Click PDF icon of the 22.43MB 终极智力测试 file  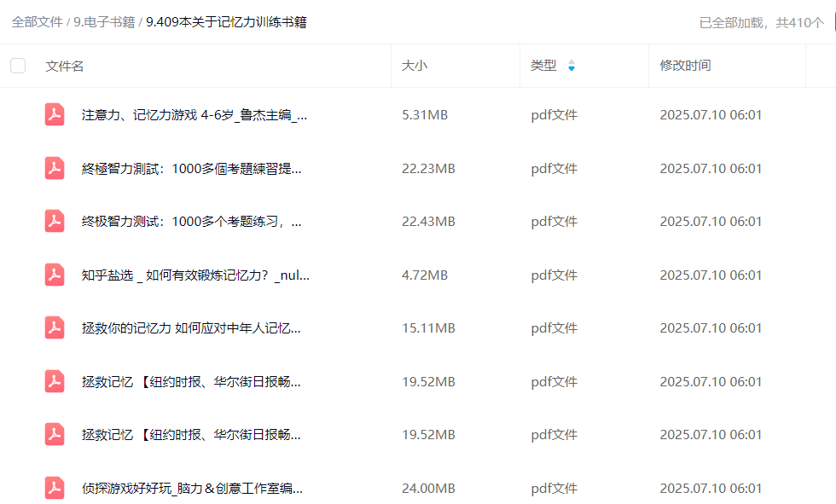(55, 222)
